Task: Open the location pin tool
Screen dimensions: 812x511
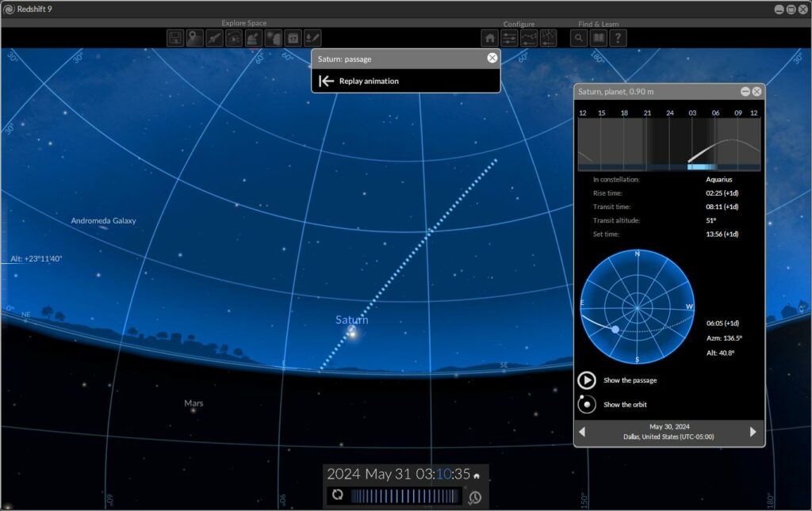Action: tap(195, 38)
